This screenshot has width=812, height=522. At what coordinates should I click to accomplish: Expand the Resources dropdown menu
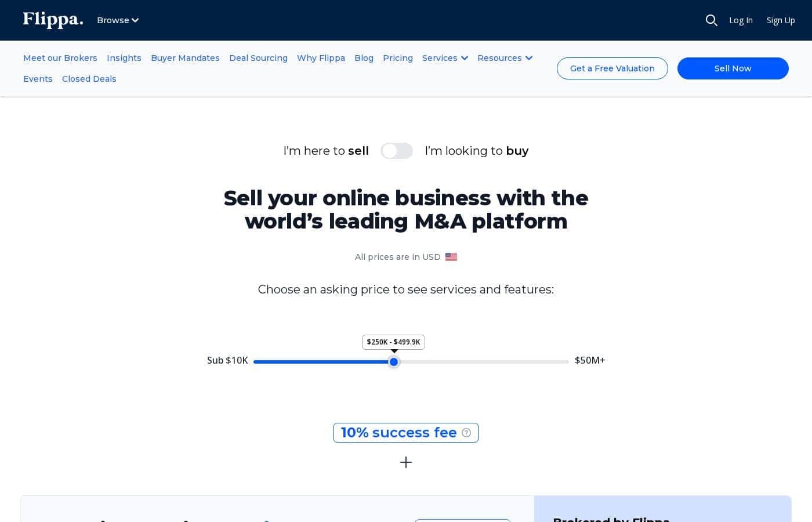pos(505,58)
